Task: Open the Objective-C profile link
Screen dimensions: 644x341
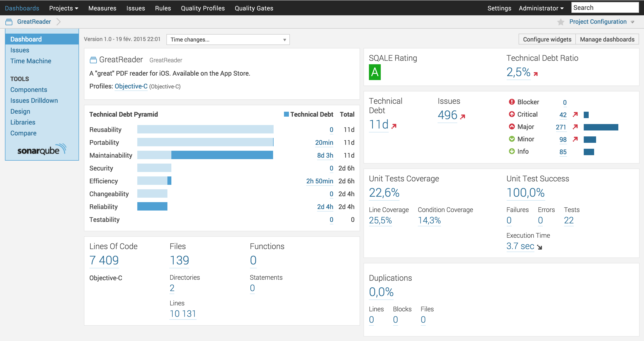Action: coord(131,86)
